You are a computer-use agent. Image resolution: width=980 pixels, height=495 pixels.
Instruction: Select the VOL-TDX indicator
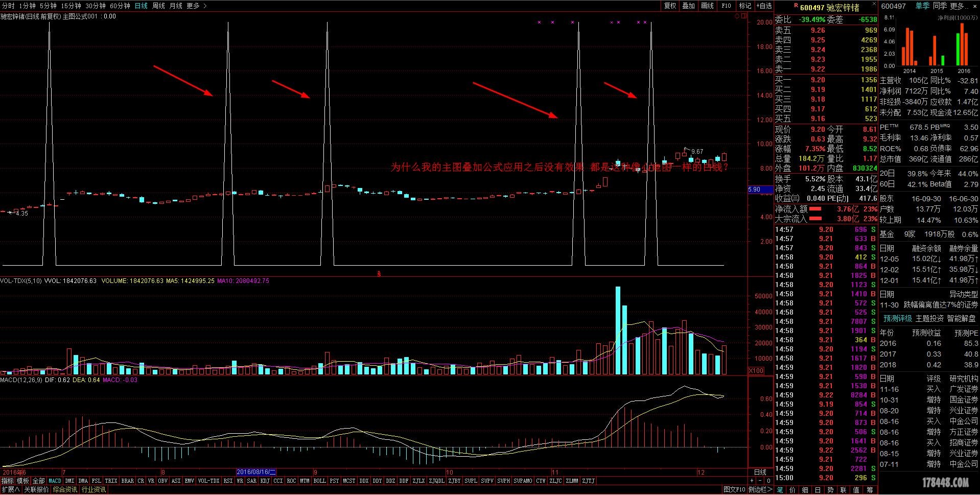pyautogui.click(x=208, y=481)
